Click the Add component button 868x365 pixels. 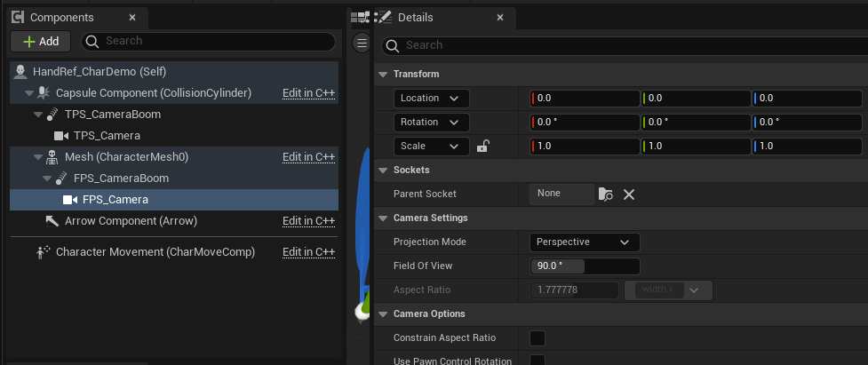click(x=40, y=41)
